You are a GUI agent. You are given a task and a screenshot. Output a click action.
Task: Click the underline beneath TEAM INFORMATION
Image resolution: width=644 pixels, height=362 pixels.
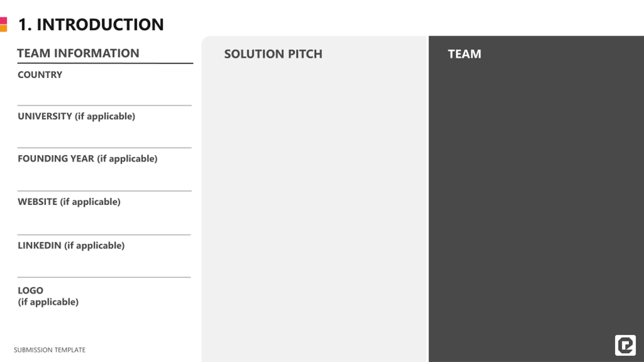[105, 63]
